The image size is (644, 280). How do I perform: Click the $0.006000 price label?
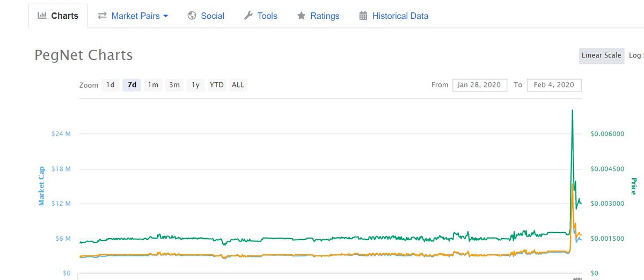(x=607, y=134)
